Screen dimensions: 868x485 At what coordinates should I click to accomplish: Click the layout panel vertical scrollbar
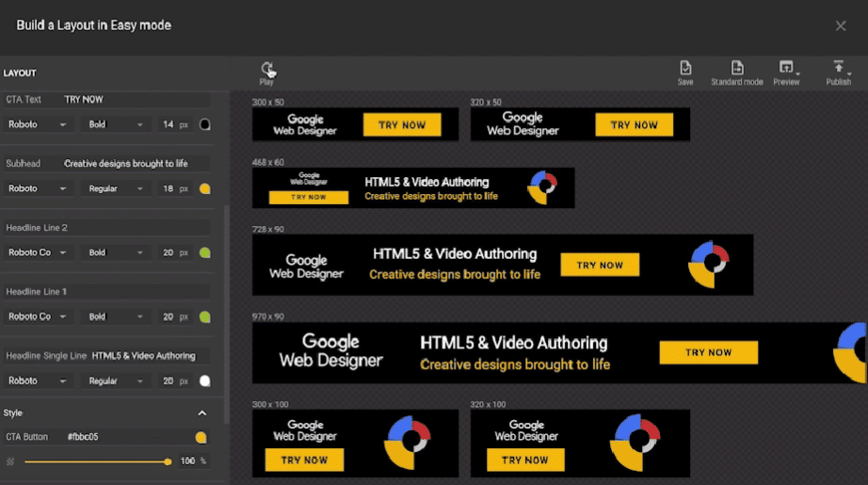226,314
